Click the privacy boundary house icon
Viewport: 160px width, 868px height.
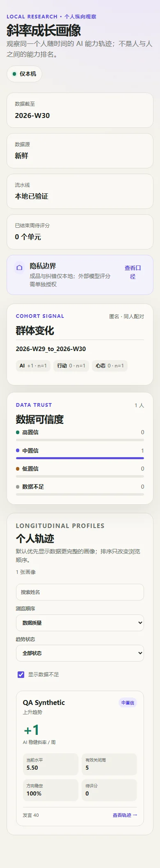click(19, 267)
